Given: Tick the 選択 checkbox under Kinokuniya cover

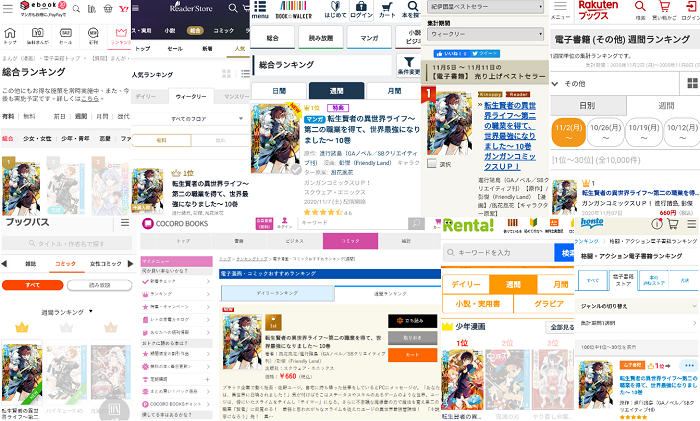Looking at the screenshot, I should 432,163.
